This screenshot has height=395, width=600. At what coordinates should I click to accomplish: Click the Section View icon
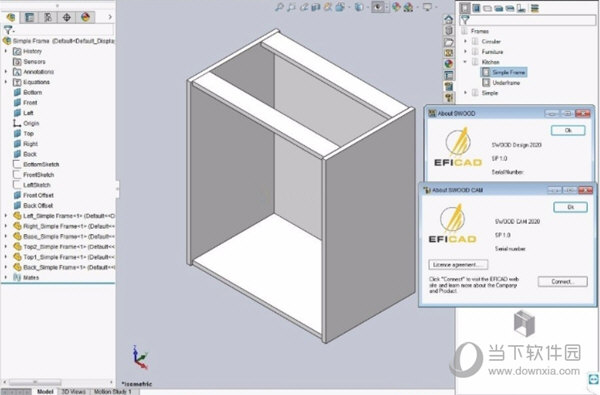[316, 7]
